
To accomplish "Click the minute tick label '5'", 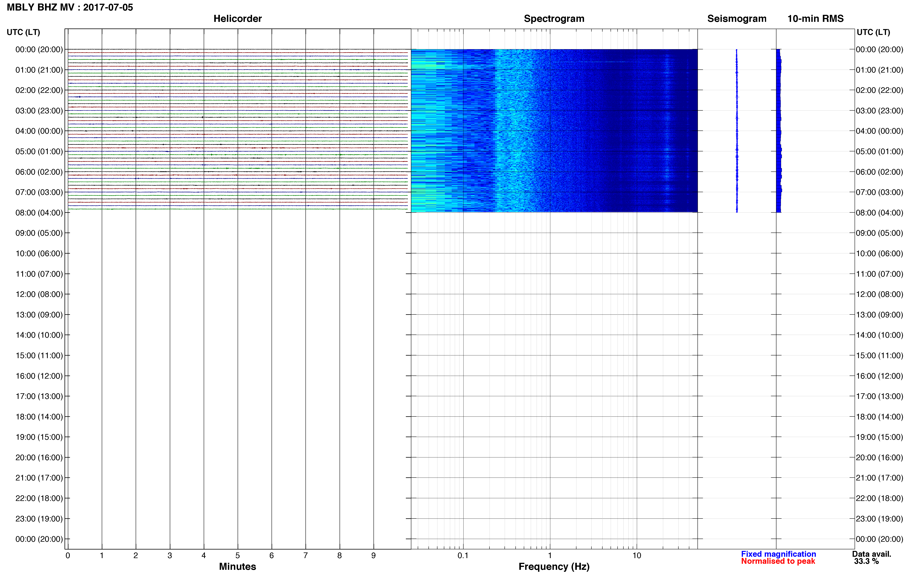I will tap(238, 555).
